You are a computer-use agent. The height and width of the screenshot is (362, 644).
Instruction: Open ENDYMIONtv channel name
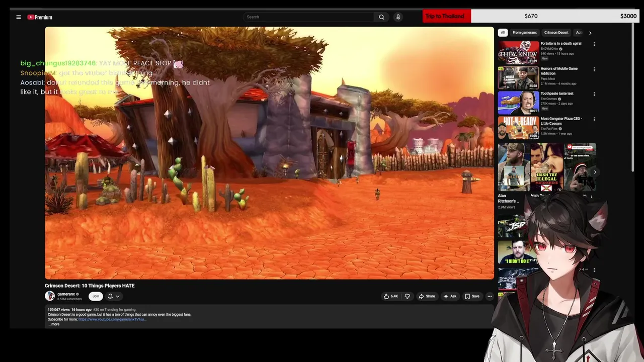549,49
